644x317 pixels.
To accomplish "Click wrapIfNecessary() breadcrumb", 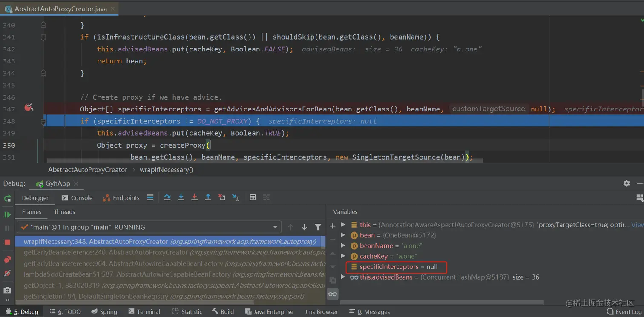I will (x=166, y=170).
